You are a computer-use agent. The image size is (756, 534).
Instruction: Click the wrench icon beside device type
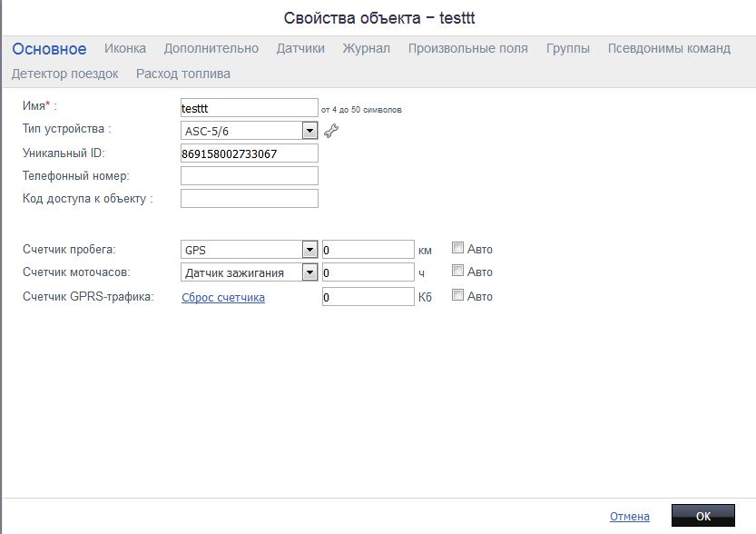(x=330, y=132)
